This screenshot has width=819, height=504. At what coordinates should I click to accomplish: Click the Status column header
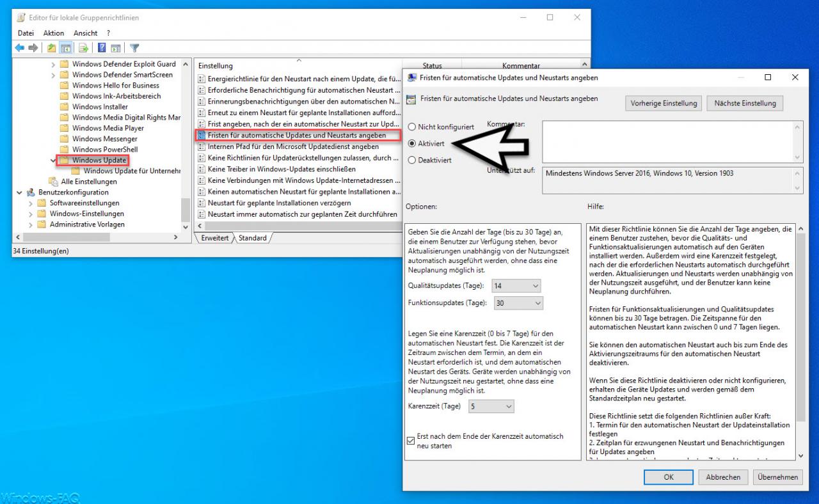tap(432, 66)
